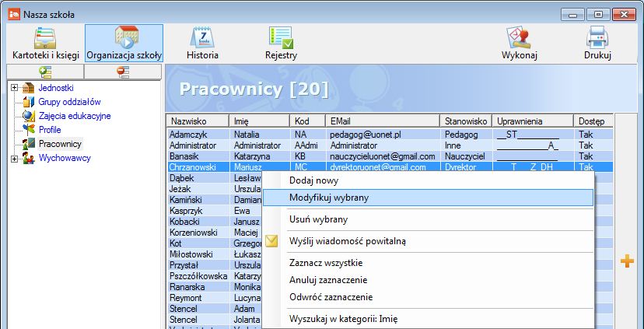The width and height of the screenshot is (644, 329).
Task: Select Wychowawcy in the tree
Action: [65, 158]
